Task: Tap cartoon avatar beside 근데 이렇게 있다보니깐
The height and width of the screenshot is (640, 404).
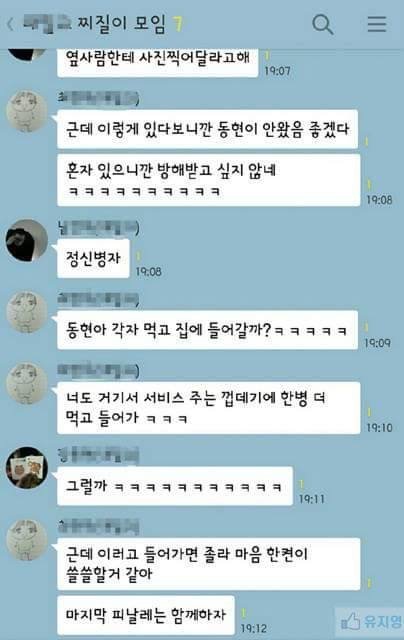Action: coord(27,111)
